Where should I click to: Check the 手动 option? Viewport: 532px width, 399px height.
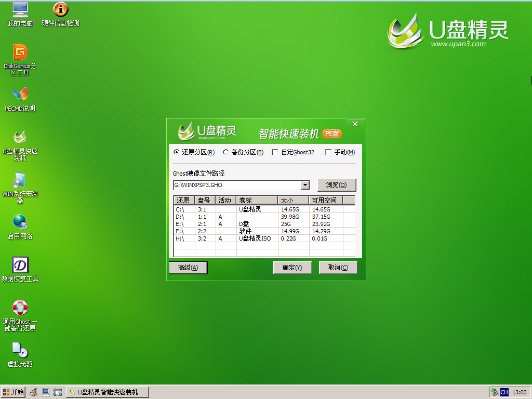click(328, 152)
